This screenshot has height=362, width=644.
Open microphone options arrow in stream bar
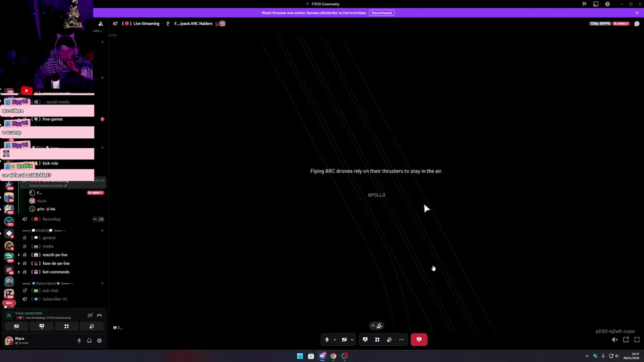335,340
